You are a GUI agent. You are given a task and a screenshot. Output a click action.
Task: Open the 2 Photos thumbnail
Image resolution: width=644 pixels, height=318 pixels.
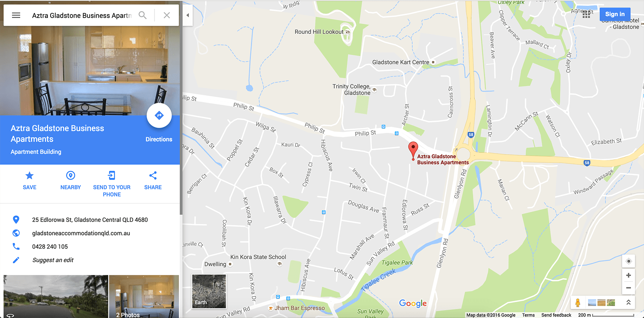[x=144, y=297]
